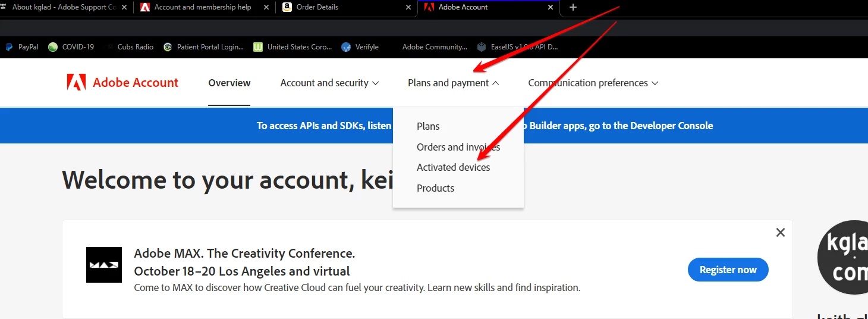Viewport: 868px width, 319px height.
Task: Open the Verifyle bookmark
Action: click(x=360, y=47)
